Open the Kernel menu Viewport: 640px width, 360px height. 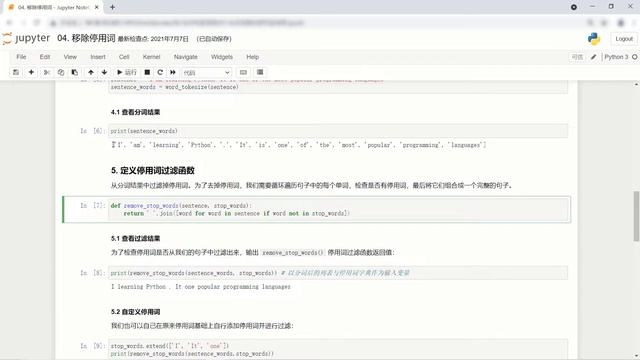click(151, 57)
